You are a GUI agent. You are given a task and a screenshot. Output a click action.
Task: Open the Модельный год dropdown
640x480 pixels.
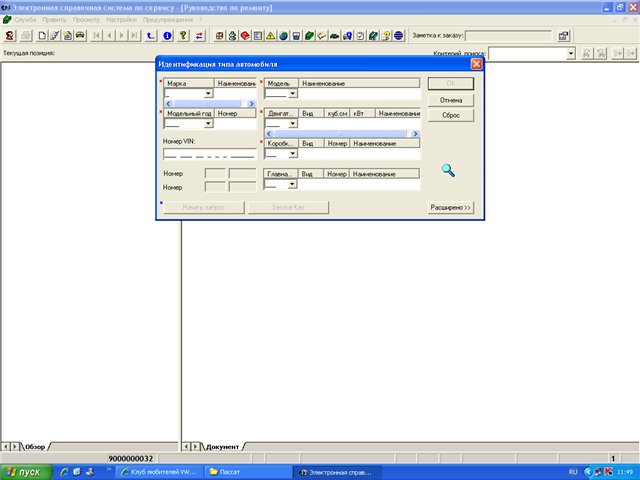[x=208, y=123]
